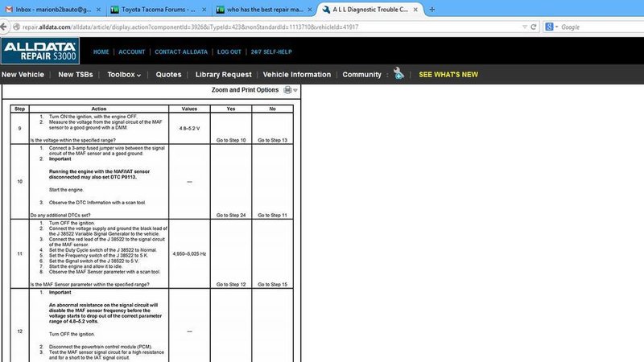Click the LOG OUT link
644x362 pixels.
pos(229,52)
